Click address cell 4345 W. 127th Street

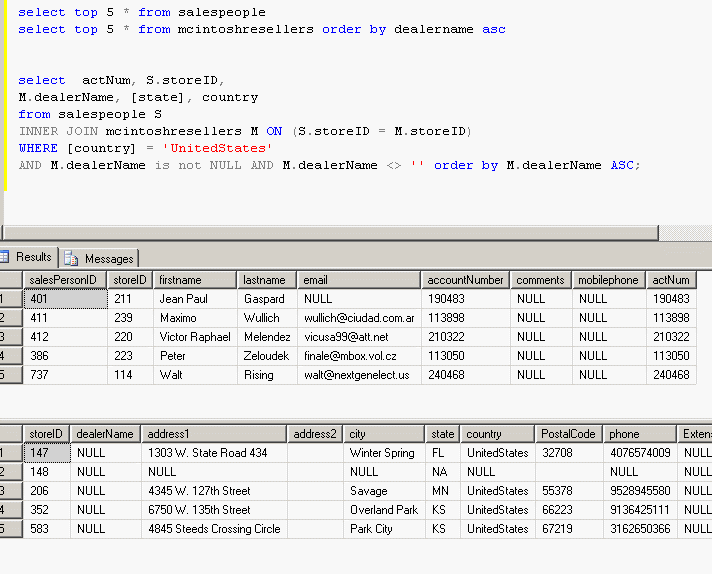tap(214, 491)
